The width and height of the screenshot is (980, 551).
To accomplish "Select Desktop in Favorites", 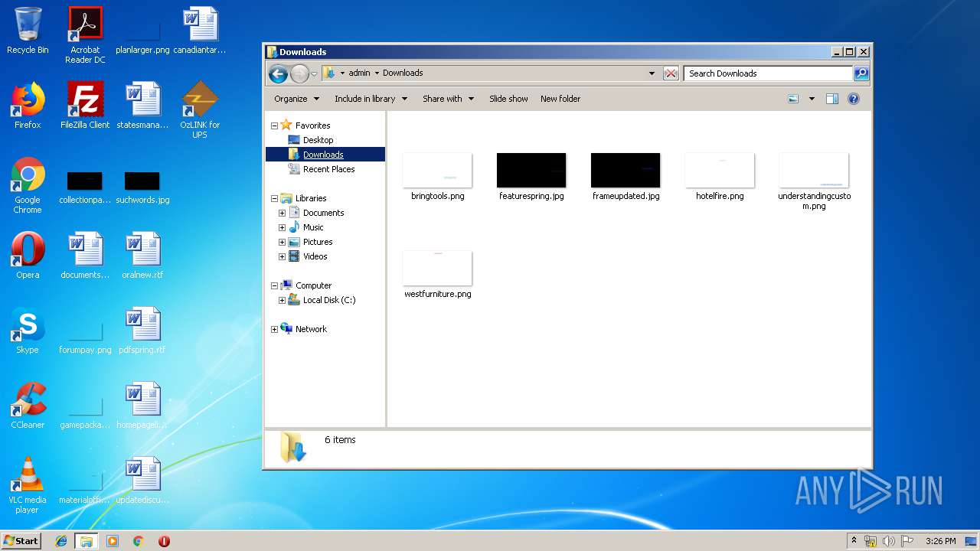I will pyautogui.click(x=318, y=140).
